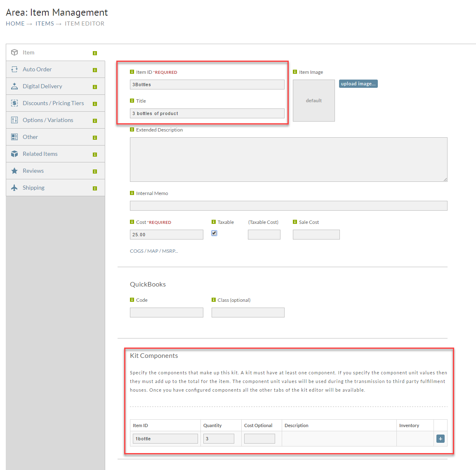476x470 pixels.
Task: Click green help icon beside Item ID label
Action: coord(132,72)
